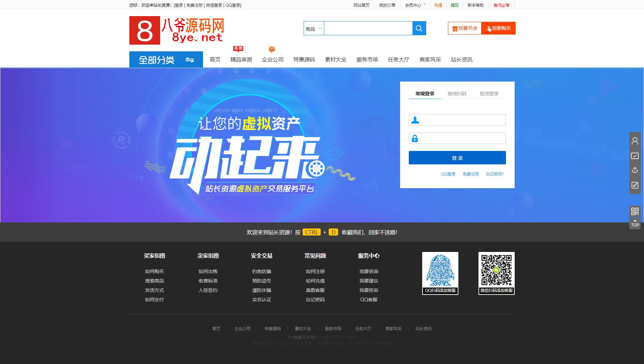Viewport: 644px width, 364px height.
Task: Open the 任务大厅 navigation item
Action: pyautogui.click(x=399, y=60)
